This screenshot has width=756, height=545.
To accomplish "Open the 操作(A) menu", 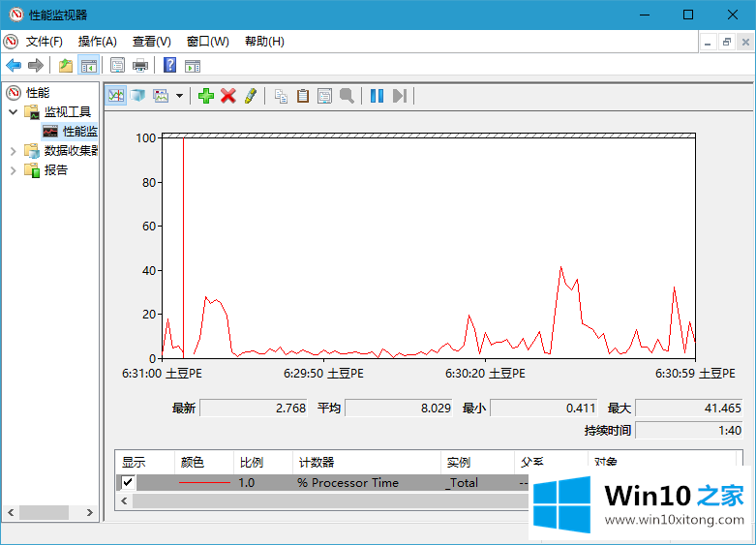I will (98, 42).
